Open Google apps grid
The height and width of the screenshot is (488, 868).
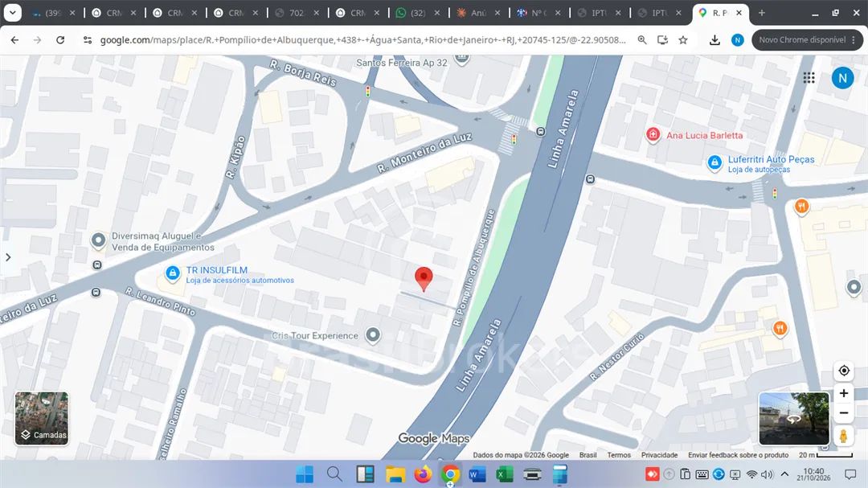pos(809,78)
